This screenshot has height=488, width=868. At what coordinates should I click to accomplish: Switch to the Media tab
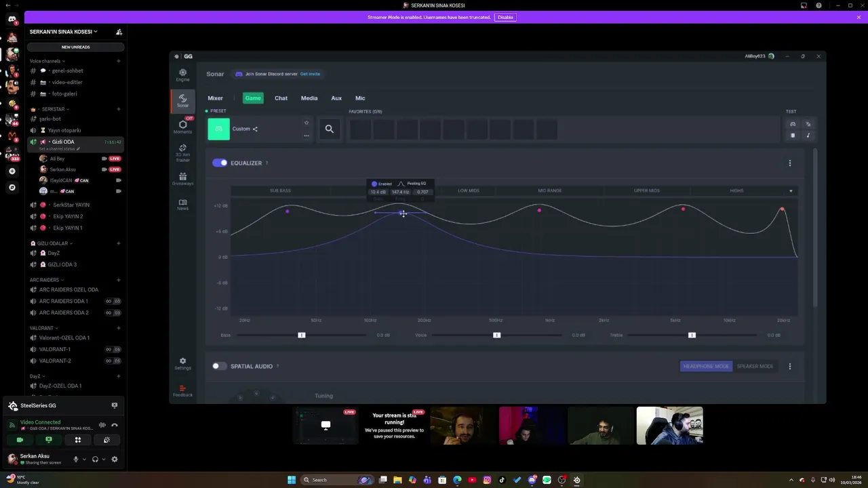(x=309, y=98)
